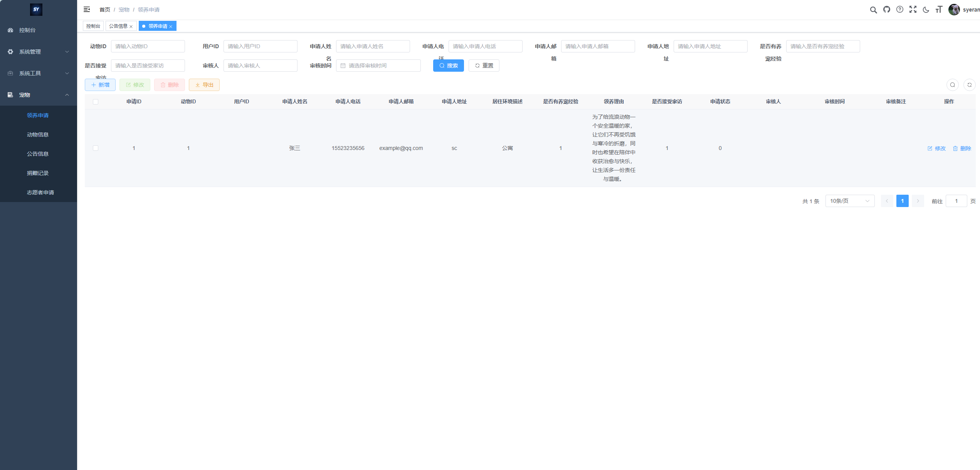Click the blue 搜索 button
The width and height of the screenshot is (980, 470).
click(x=448, y=66)
